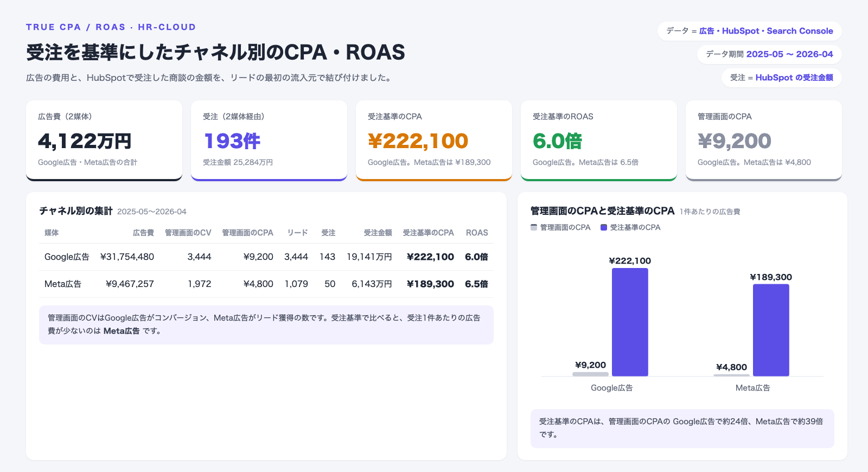Click the リード column header

[297, 233]
